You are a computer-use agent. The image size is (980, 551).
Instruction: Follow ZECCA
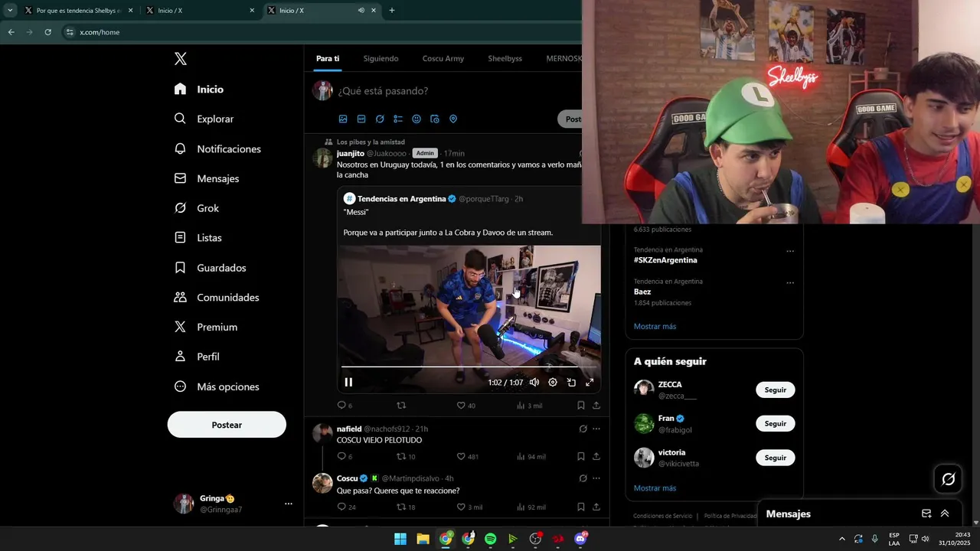click(776, 390)
